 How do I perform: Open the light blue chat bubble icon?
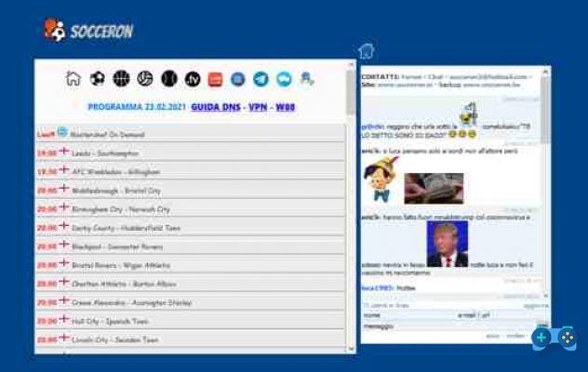click(x=284, y=79)
